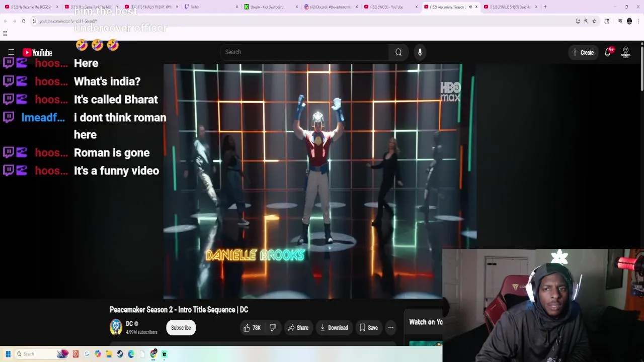Open a new browser tab
The height and width of the screenshot is (362, 644).
(x=545, y=7)
